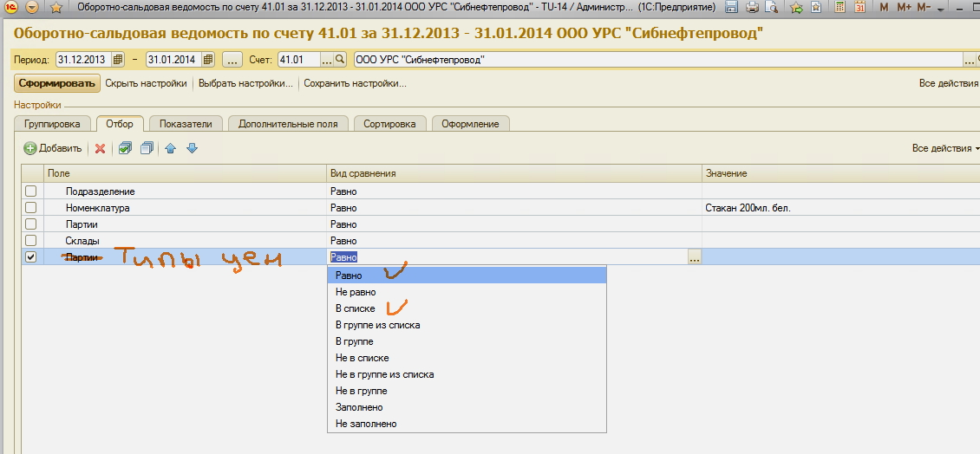The width and height of the screenshot is (980, 454).
Task: Pick 'Не заполнено' in comparison list
Action: [366, 424]
